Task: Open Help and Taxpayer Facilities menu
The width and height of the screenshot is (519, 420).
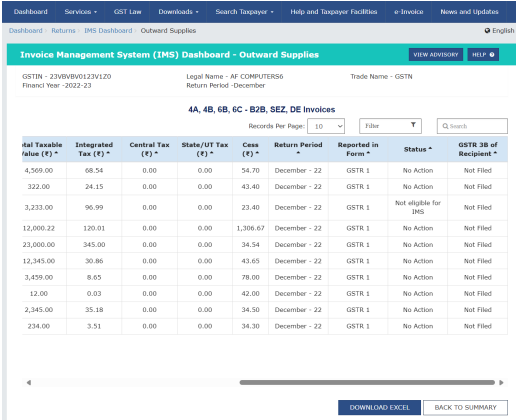Action: point(333,12)
